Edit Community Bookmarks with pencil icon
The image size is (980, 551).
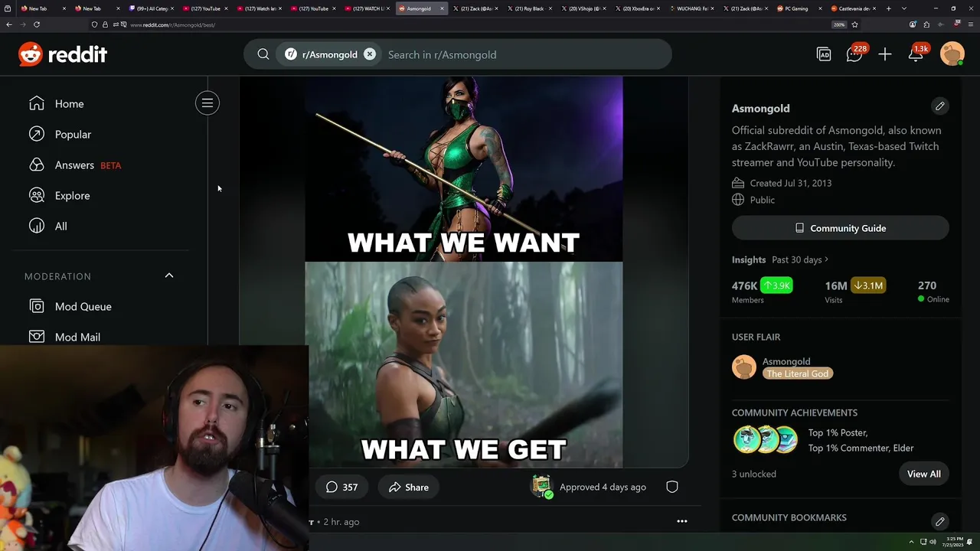[x=939, y=521]
